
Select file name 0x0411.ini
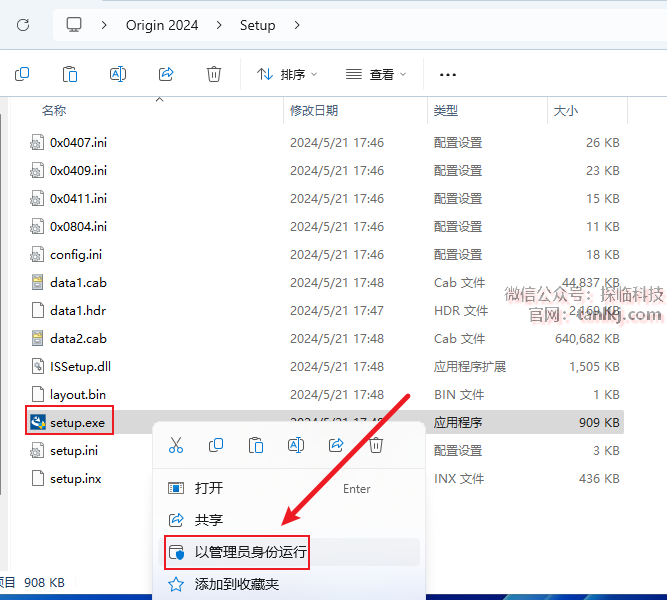pos(78,198)
